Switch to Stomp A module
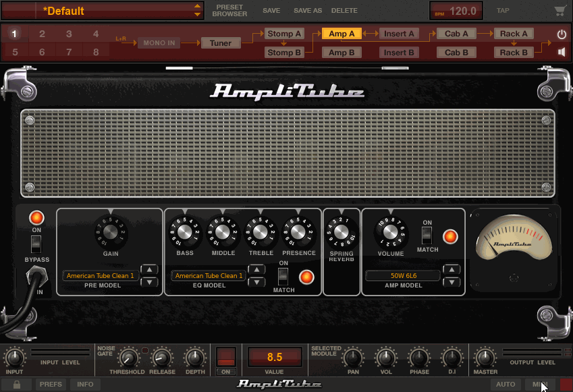573x392 pixels. [x=284, y=34]
